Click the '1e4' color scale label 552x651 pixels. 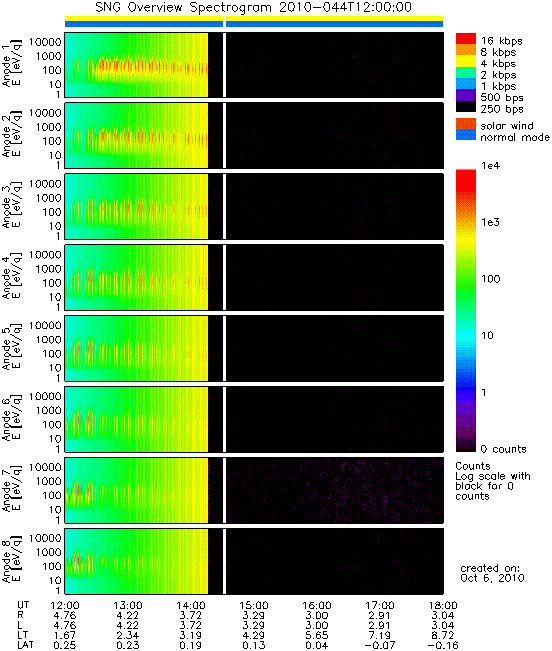[491, 166]
